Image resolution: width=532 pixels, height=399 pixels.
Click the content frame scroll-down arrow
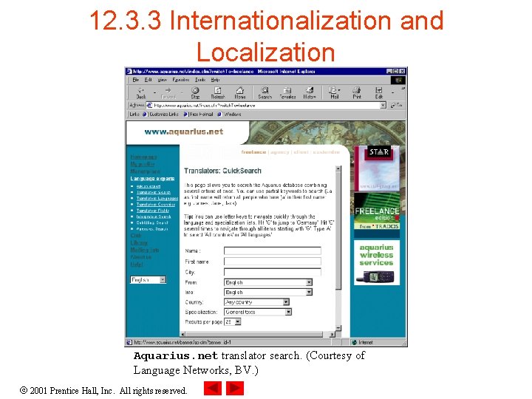[x=338, y=328]
